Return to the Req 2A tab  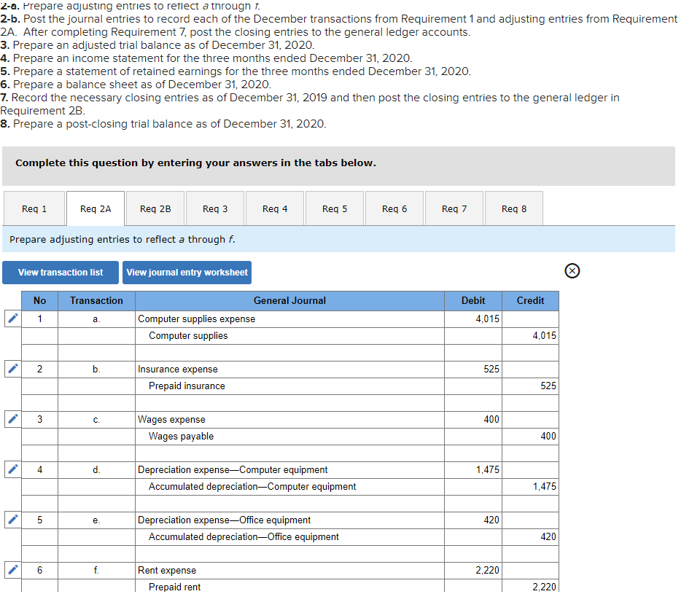(95, 208)
